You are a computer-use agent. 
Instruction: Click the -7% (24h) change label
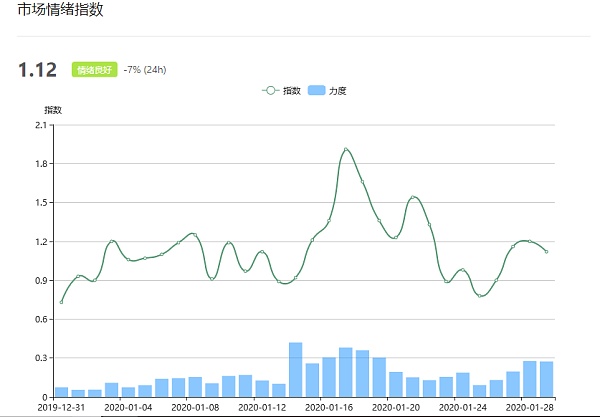pos(145,70)
